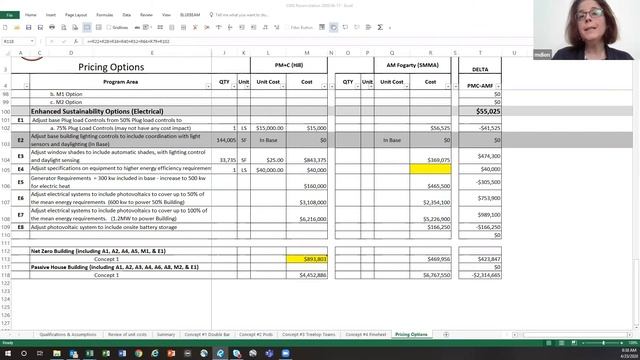Switch to Concept #3 Treetop Towns sheet
Image resolution: width=640 pixels, height=360 pixels.
pyautogui.click(x=309, y=334)
